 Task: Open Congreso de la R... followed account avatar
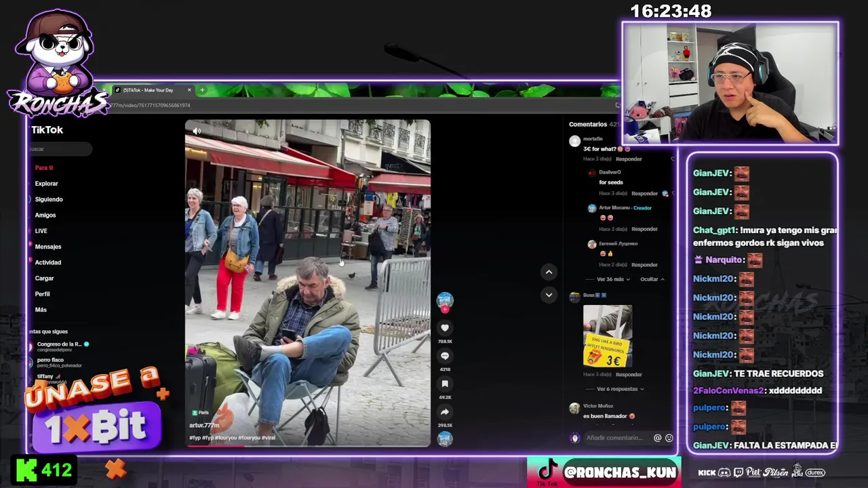tap(31, 346)
